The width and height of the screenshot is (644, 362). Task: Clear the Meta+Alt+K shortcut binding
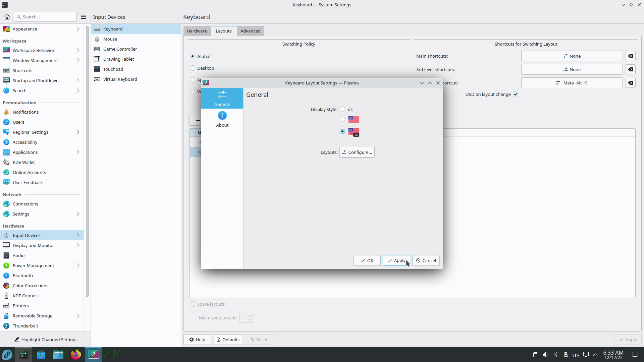tap(631, 83)
